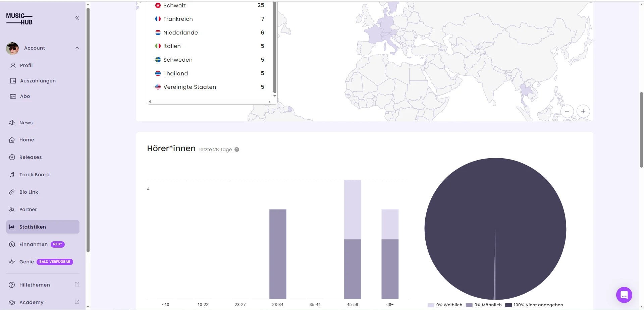Click the Auszahlungen payout icon
Image resolution: width=644 pixels, height=310 pixels.
(x=13, y=81)
